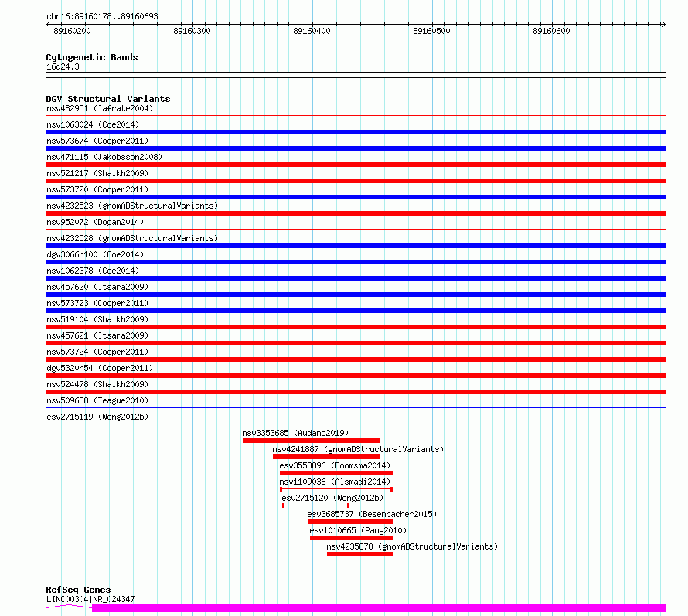This screenshot has height=616, width=688.
Task: Select the nsv4235878 gnomAD variant bar
Action: [x=359, y=554]
